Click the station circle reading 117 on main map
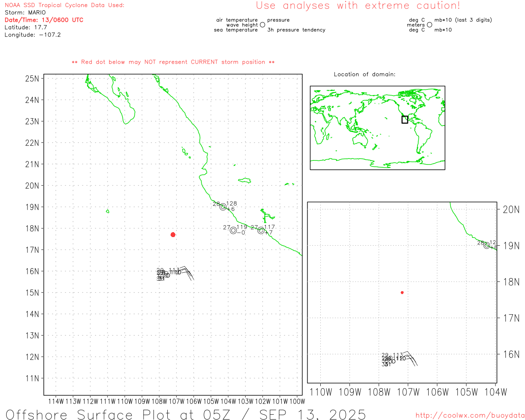The height and width of the screenshot is (420, 525). [261, 231]
